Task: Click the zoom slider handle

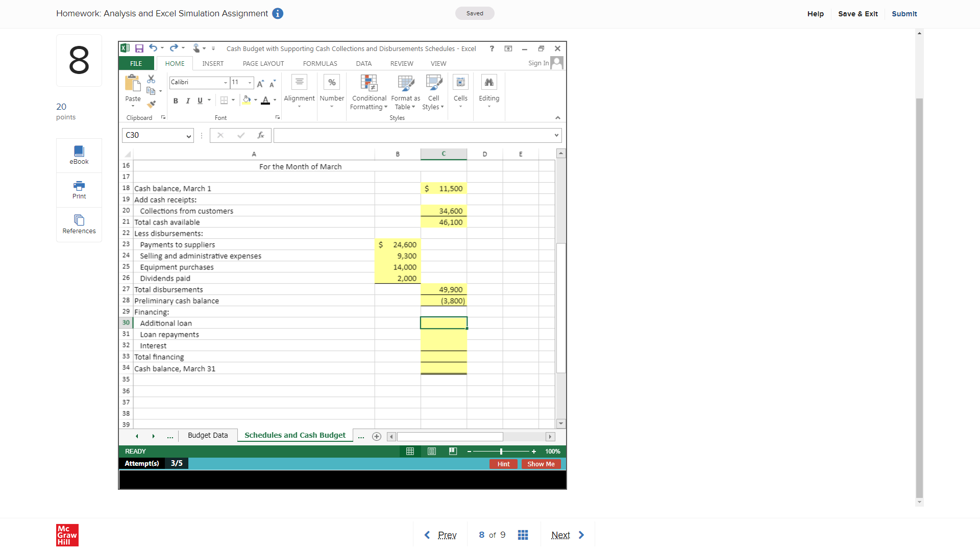Action: click(x=501, y=452)
